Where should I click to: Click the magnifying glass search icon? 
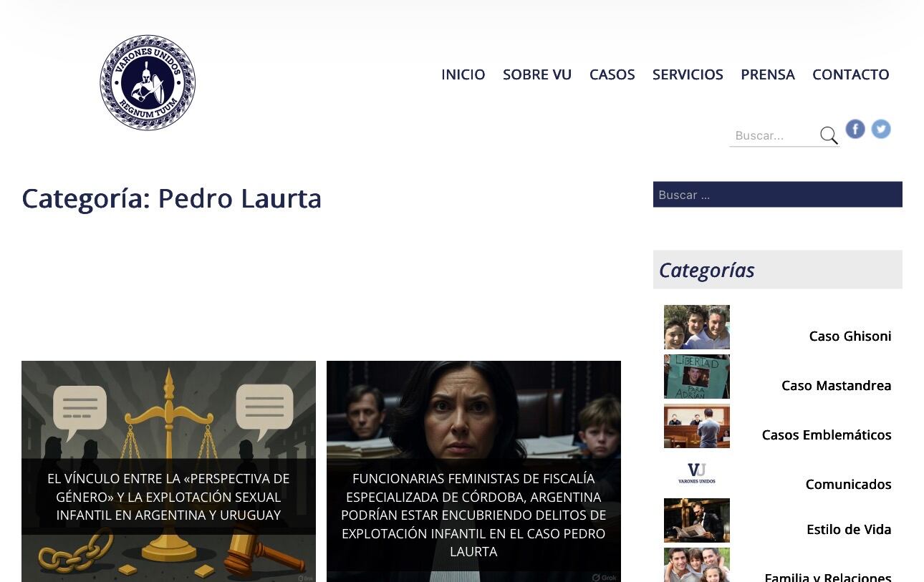coord(829,135)
